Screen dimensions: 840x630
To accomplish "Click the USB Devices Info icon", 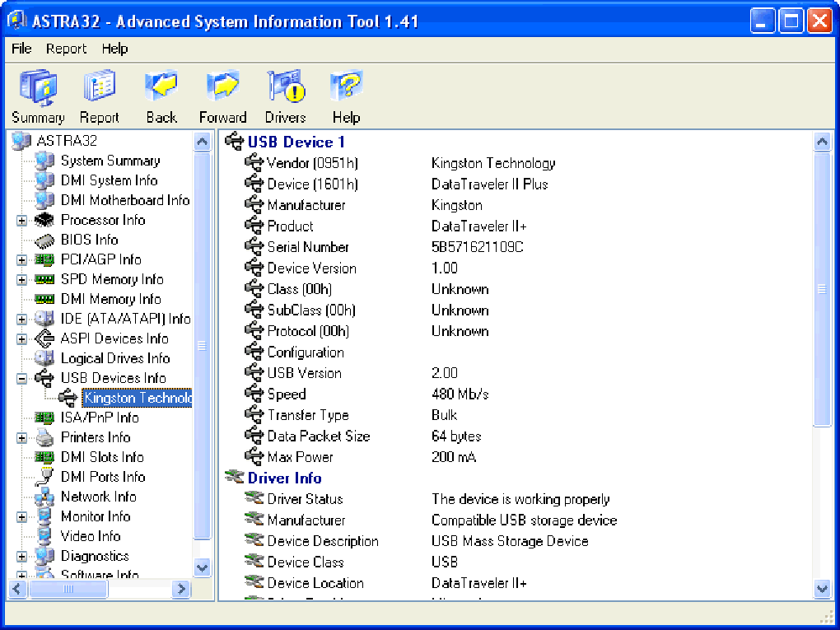I will 44,378.
